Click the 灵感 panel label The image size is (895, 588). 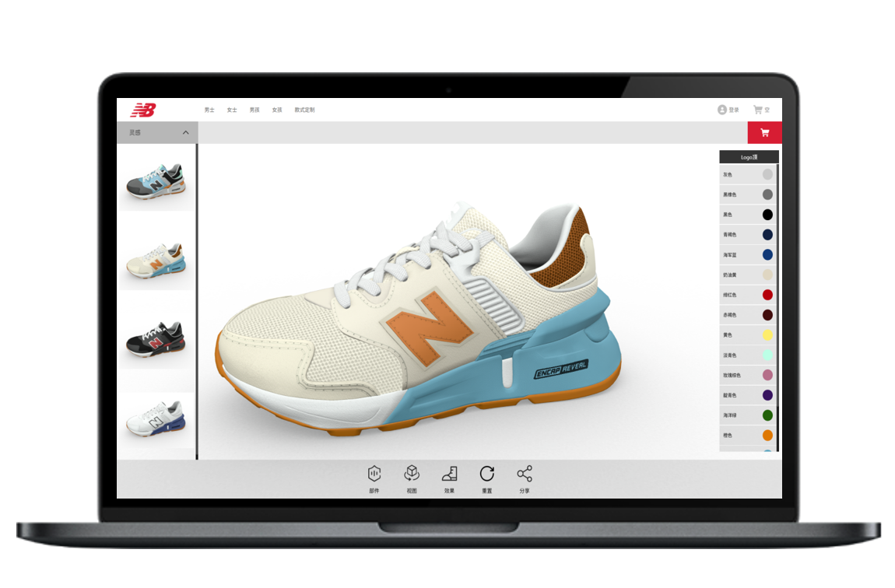click(135, 132)
